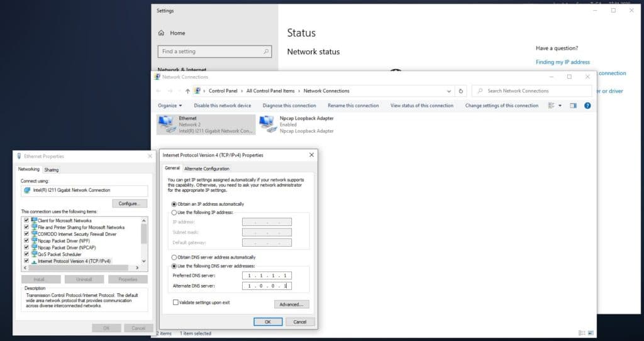Click the Advanced... button
644x341 pixels.
point(291,305)
